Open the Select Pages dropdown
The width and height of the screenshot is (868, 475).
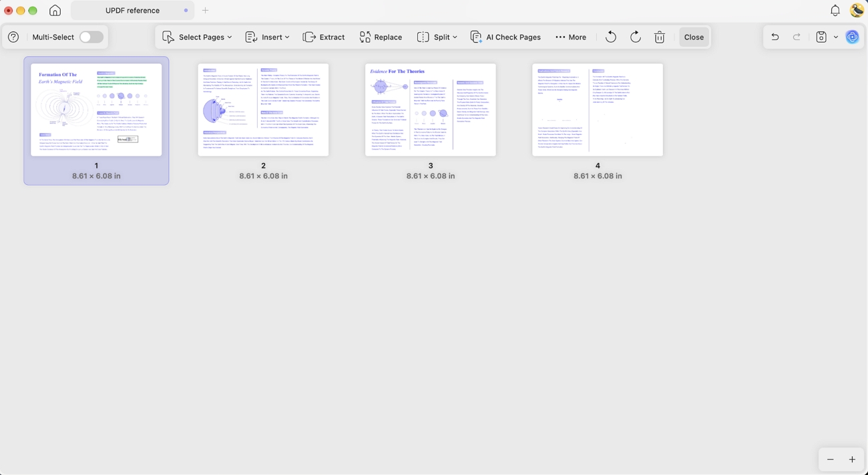[197, 37]
